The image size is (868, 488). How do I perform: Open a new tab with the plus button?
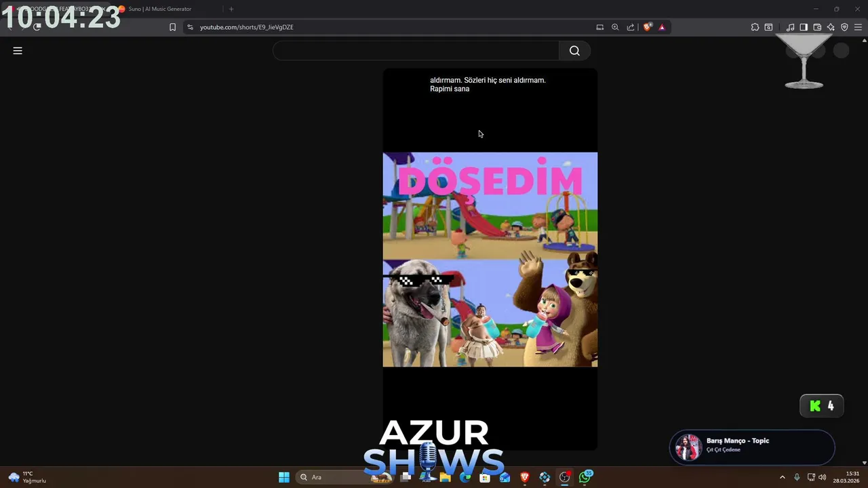coord(231,9)
